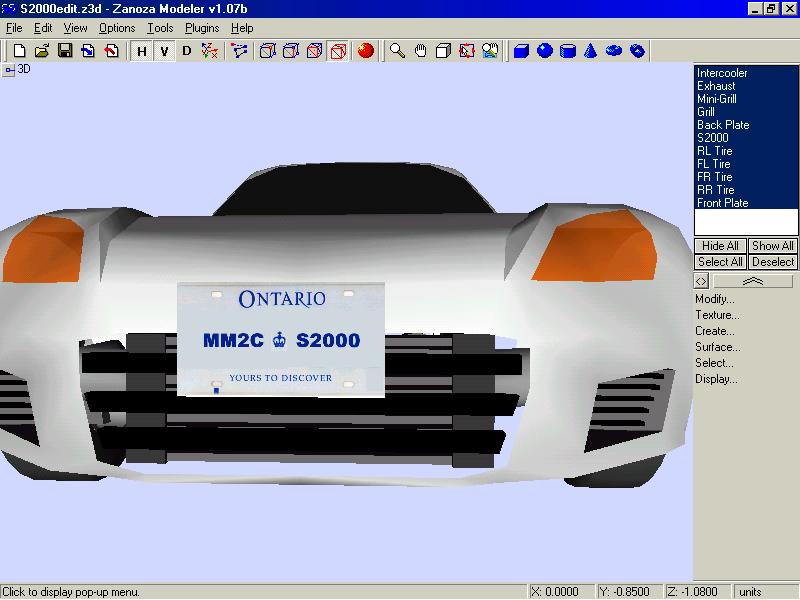Click the Save file icon
Screen dimensions: 800x600
tap(65, 50)
